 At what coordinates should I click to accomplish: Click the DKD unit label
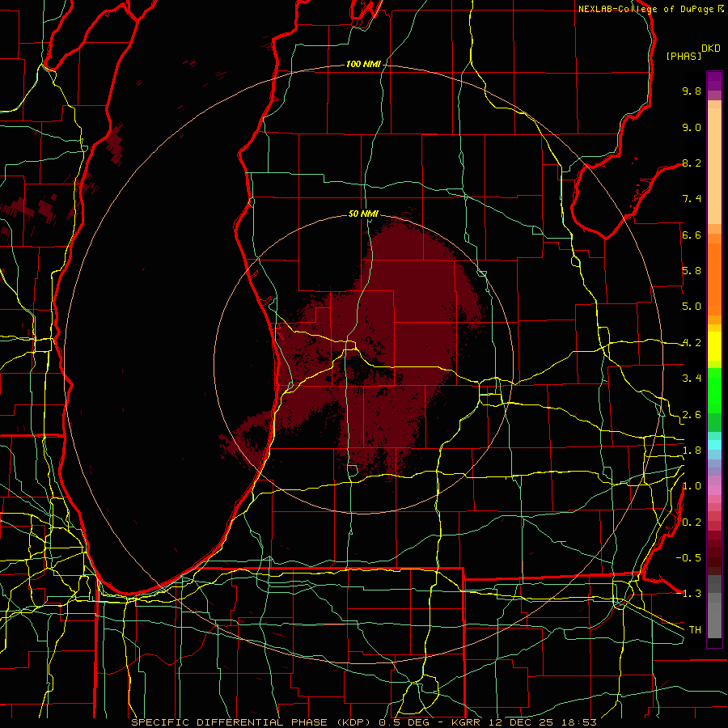711,49
